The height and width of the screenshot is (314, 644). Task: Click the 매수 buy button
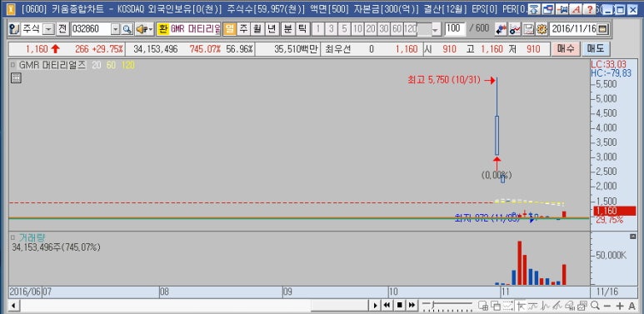(566, 49)
